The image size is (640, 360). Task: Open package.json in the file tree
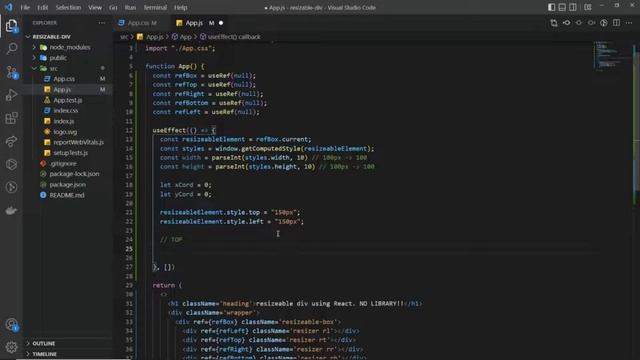[x=68, y=184]
